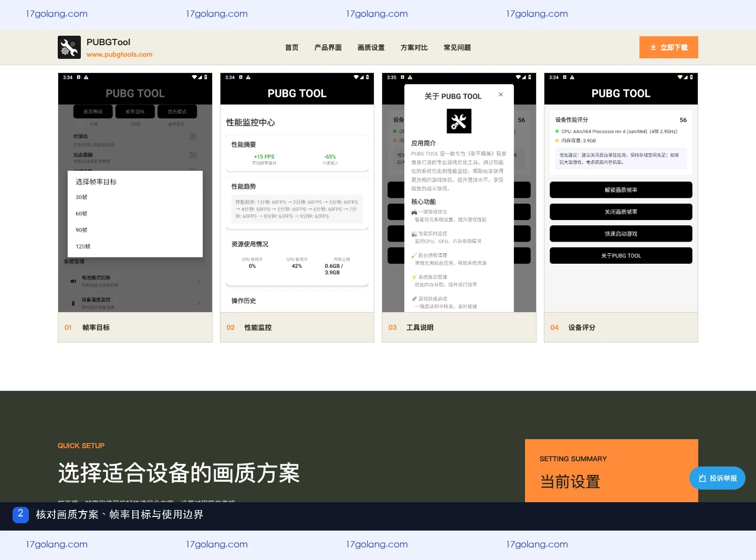
Task: Click the 系统资源管理 lightning icon
Action: click(414, 277)
